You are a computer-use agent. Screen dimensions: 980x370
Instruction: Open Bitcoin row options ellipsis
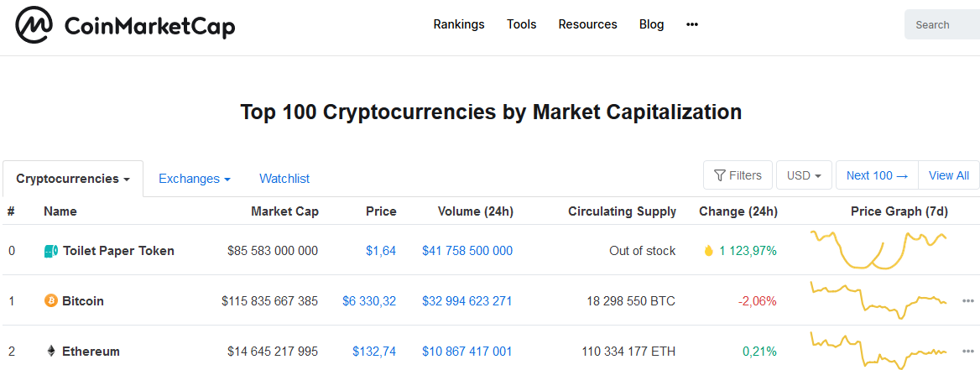(x=968, y=300)
